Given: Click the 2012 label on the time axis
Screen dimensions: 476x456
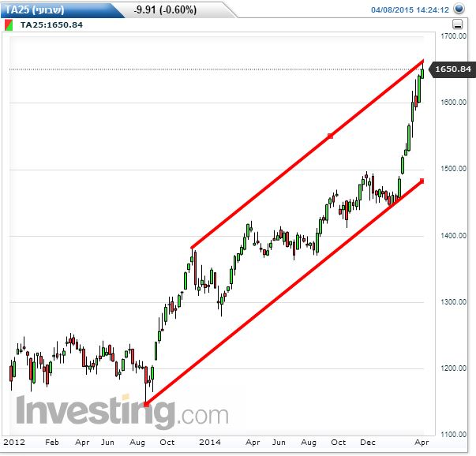Looking at the screenshot, I should [13, 443].
